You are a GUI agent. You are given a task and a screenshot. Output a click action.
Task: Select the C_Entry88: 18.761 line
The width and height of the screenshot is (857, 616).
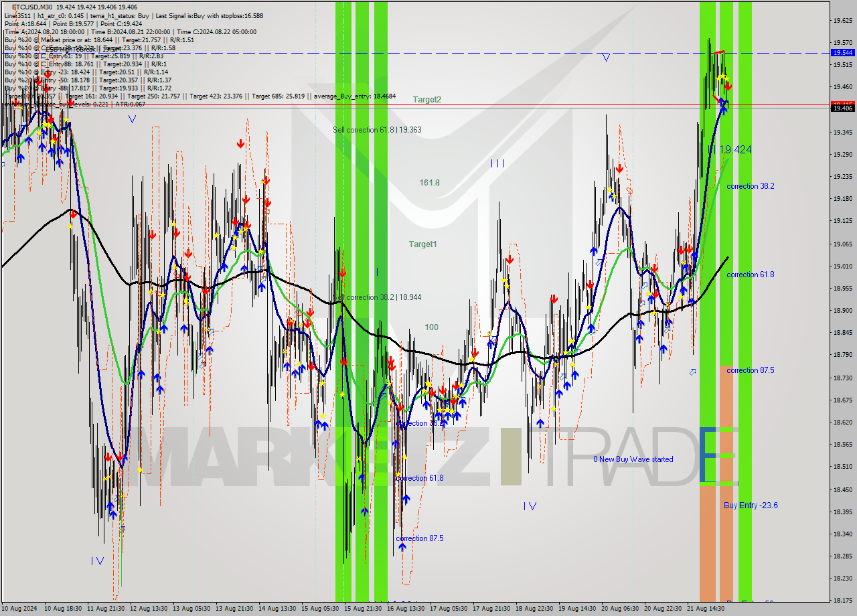tap(85, 64)
